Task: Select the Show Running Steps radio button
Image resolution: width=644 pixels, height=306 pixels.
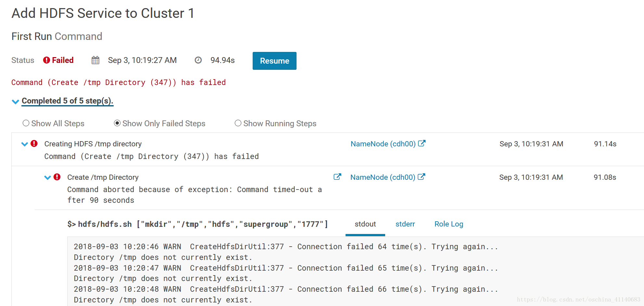Action: [238, 123]
